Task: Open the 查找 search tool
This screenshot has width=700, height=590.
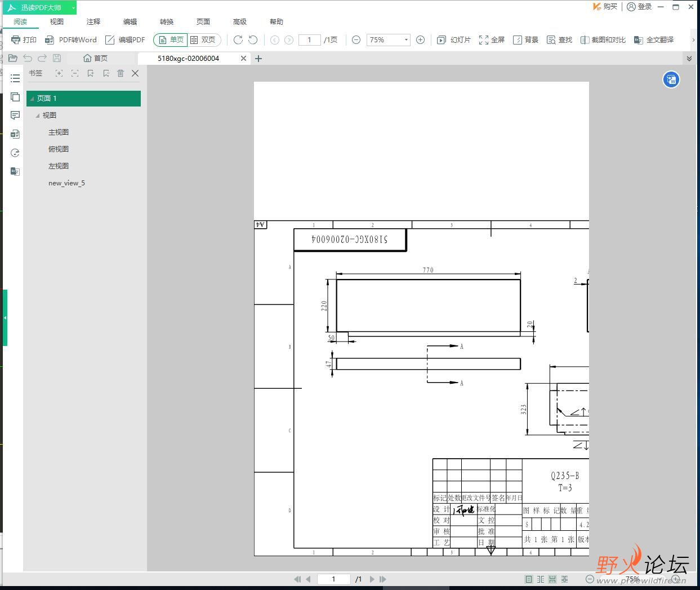Action: click(559, 40)
